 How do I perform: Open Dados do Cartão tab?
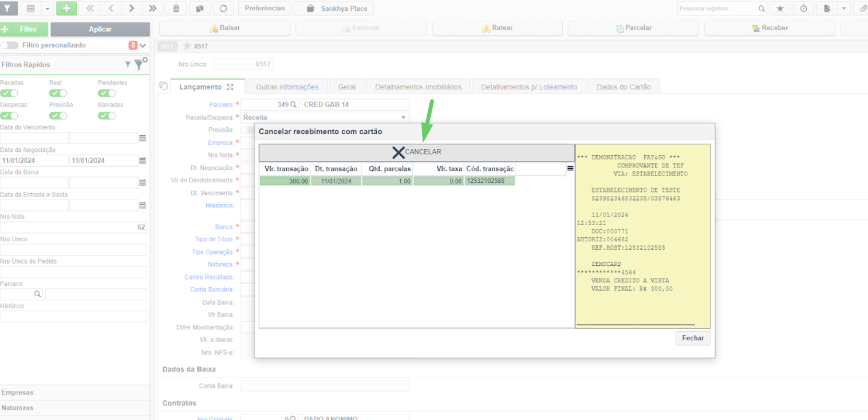tap(624, 87)
